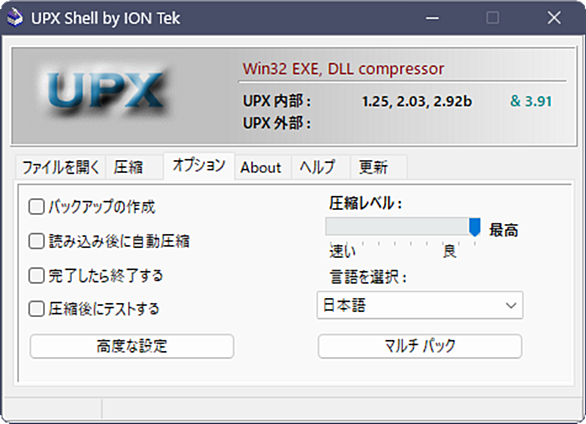Toggle 読み込み後に自動圧縮 checkbox
This screenshot has height=424, width=586.
(37, 241)
